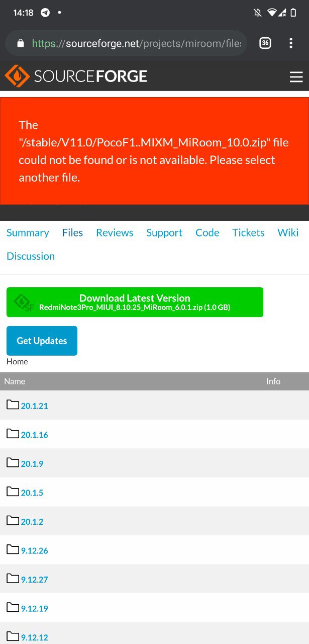Go to the Support tab

click(x=164, y=232)
